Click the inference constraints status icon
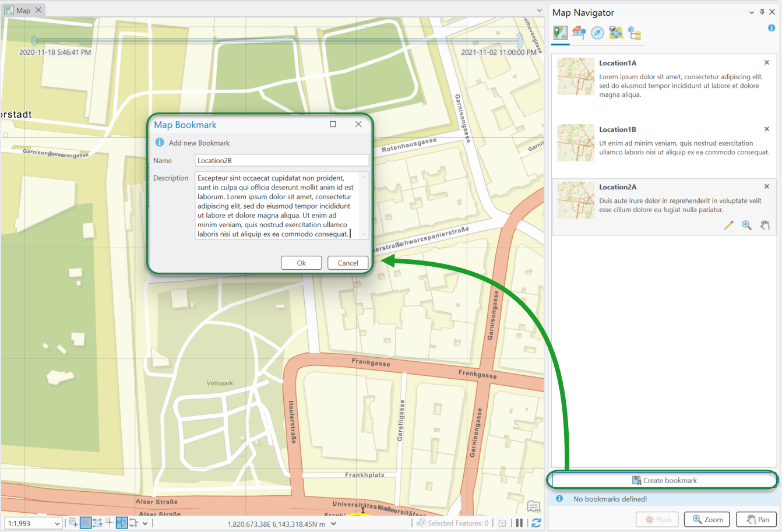The width and height of the screenshot is (782, 532). click(x=109, y=523)
